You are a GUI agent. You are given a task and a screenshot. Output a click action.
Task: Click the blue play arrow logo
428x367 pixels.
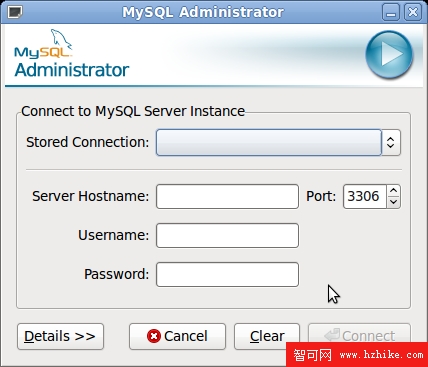389,54
